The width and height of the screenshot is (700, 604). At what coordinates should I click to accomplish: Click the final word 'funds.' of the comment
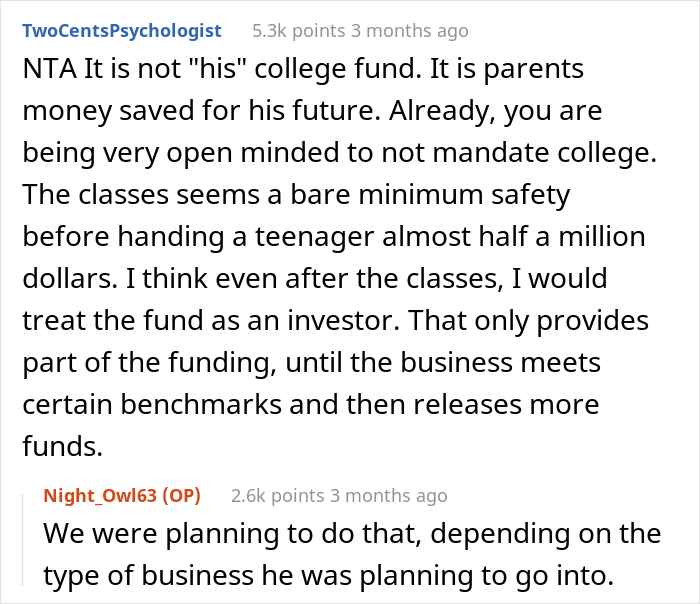62,445
